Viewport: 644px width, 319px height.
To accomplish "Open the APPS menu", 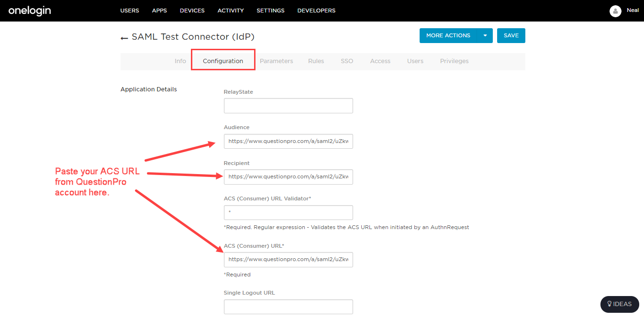I will pos(159,11).
